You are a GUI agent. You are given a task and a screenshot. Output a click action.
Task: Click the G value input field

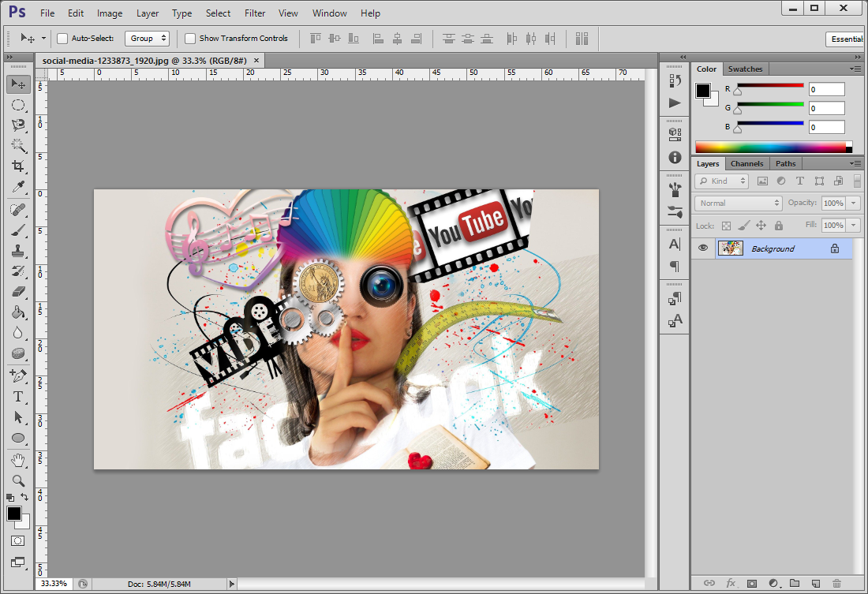(826, 108)
